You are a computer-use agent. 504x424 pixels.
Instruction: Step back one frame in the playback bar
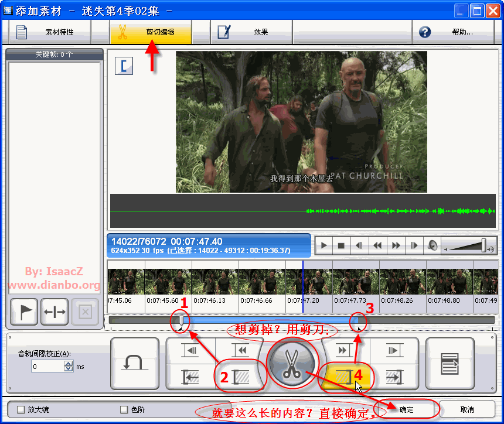pyautogui.click(x=360, y=246)
